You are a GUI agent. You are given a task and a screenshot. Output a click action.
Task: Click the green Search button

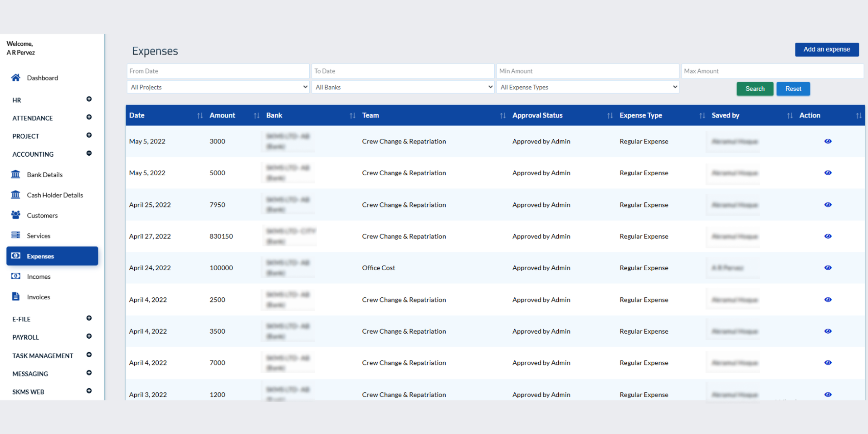coord(755,89)
